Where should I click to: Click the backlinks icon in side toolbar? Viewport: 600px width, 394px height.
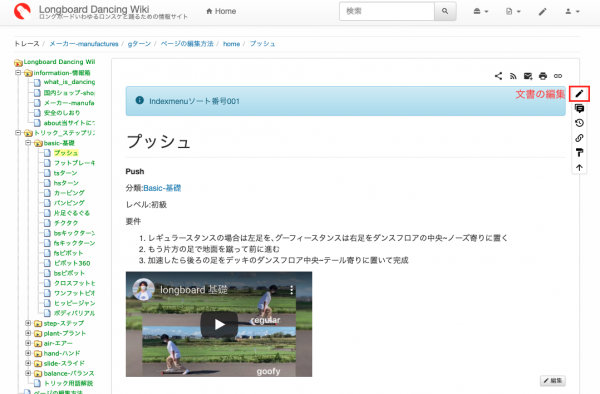click(579, 138)
